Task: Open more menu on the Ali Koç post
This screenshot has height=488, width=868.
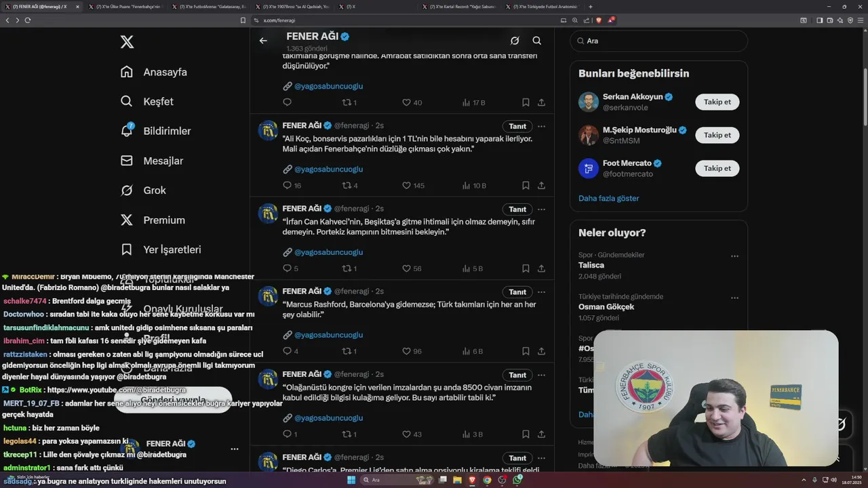Action: 541,126
